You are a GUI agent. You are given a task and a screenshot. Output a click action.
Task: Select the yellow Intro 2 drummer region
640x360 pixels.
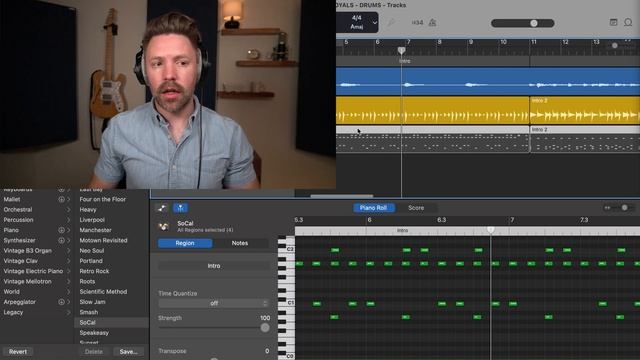point(584,110)
